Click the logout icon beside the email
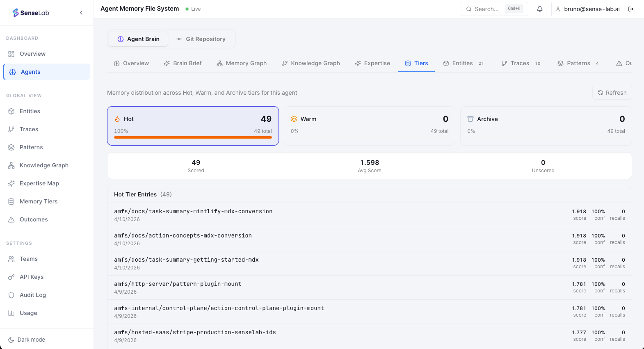This screenshot has height=349, width=644. 631,9
